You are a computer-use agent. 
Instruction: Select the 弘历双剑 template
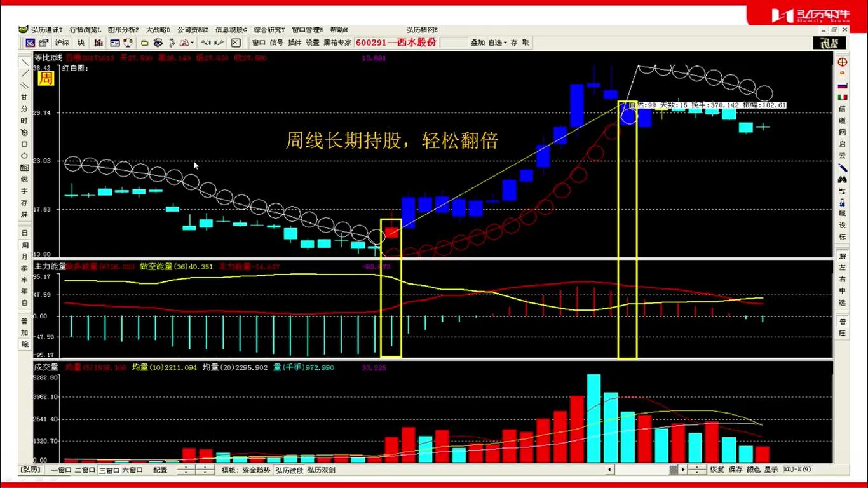(x=322, y=470)
